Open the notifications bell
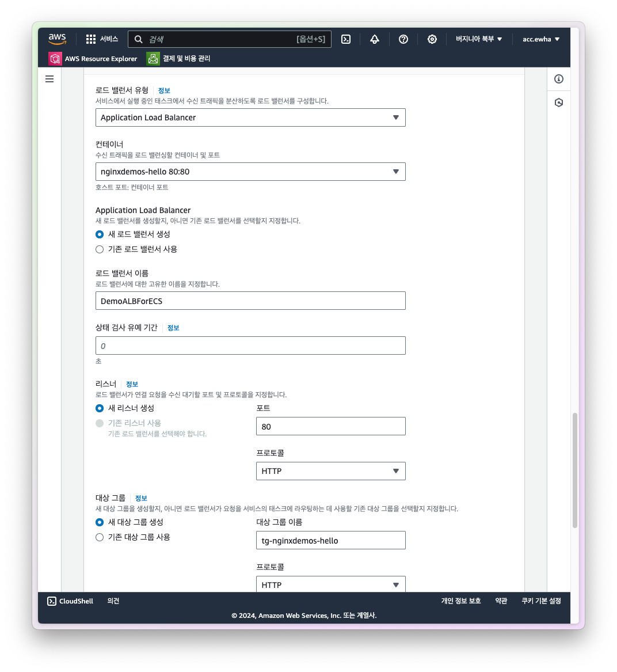Image resolution: width=617 pixels, height=672 pixels. [375, 39]
